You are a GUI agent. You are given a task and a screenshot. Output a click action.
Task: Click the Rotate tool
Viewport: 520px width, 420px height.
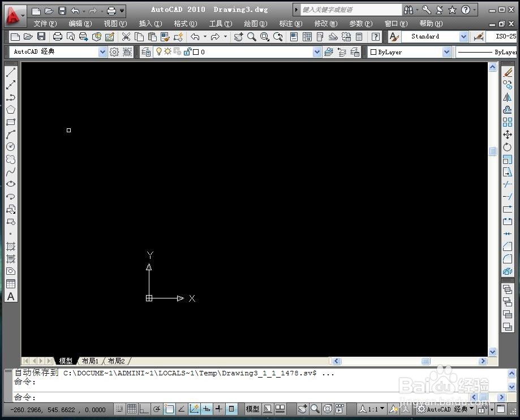tap(508, 147)
